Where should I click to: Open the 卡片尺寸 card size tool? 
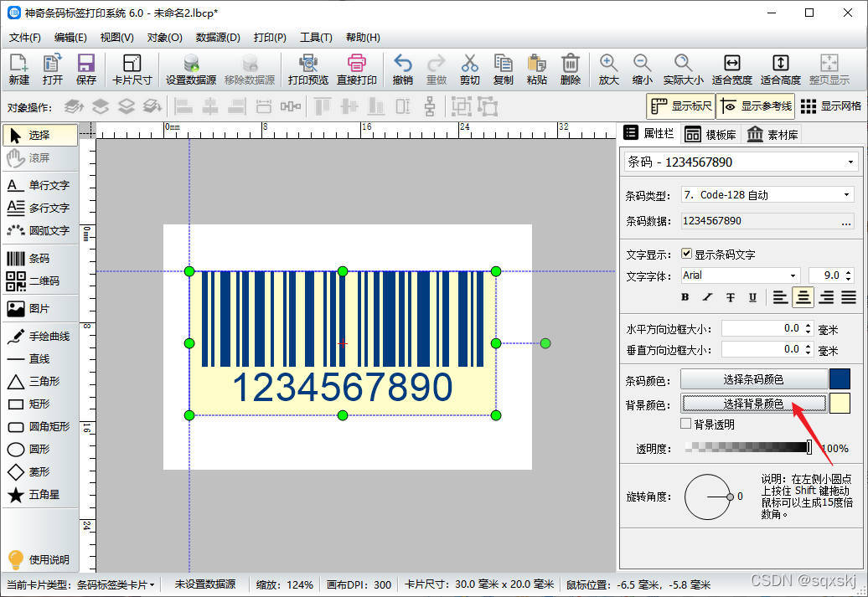(x=132, y=69)
